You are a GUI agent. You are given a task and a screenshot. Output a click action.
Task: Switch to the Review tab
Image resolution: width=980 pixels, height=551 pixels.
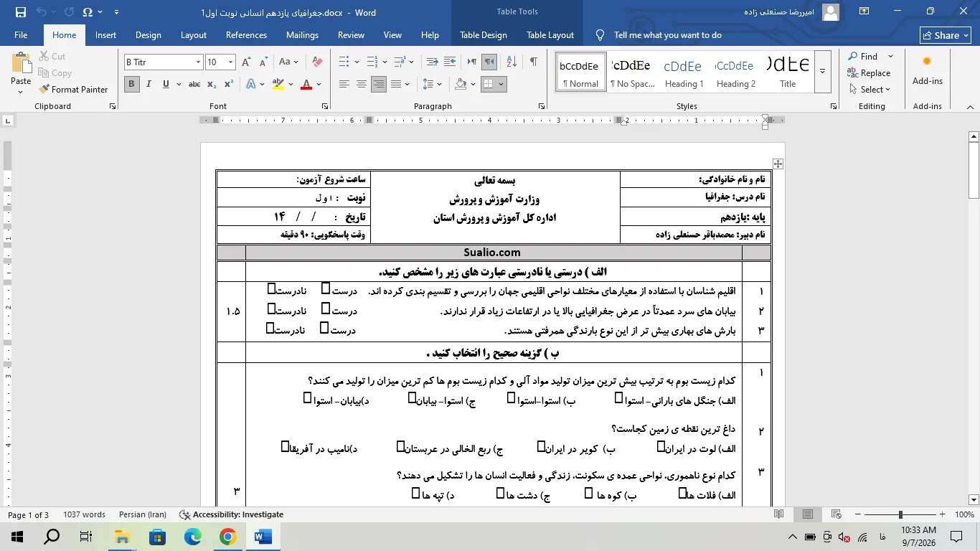(351, 35)
